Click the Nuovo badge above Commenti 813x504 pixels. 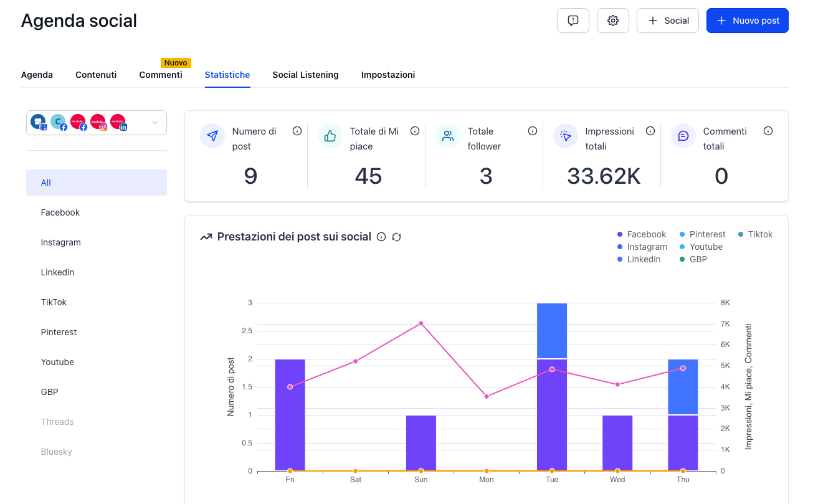pos(176,63)
